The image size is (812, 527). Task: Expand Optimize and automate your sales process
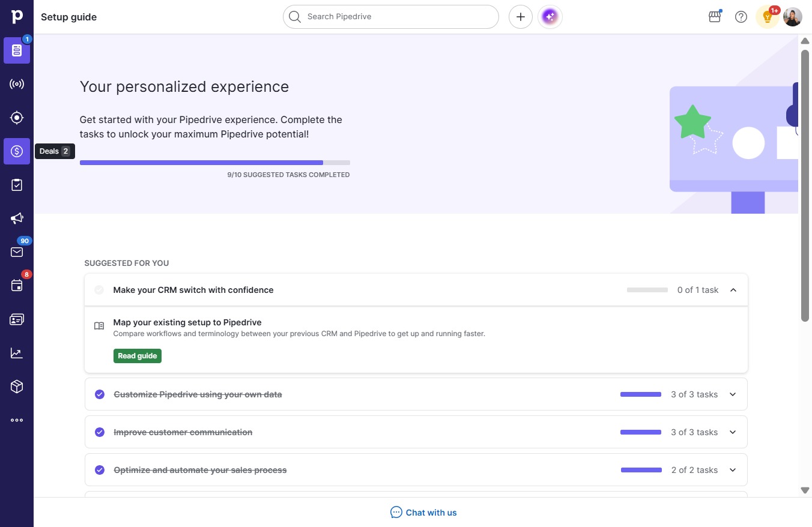(733, 470)
